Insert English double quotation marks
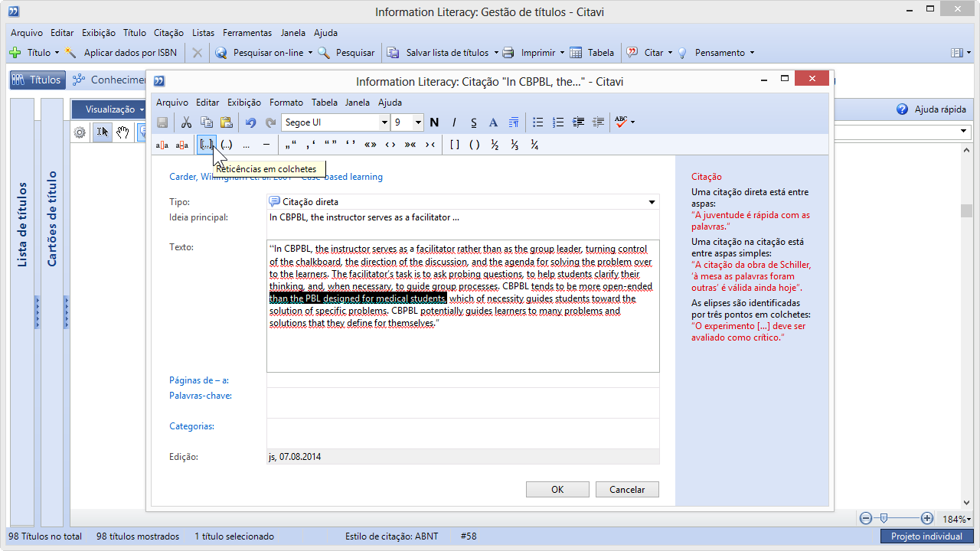The width and height of the screenshot is (980, 551). pos(330,145)
